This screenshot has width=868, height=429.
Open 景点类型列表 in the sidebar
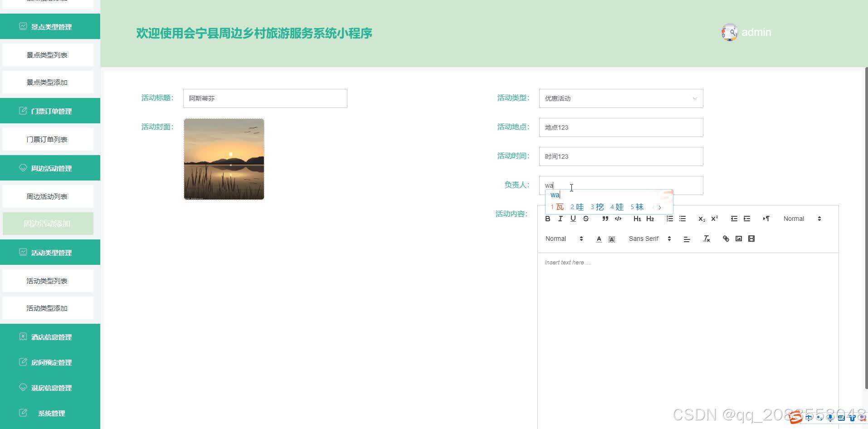(x=48, y=55)
